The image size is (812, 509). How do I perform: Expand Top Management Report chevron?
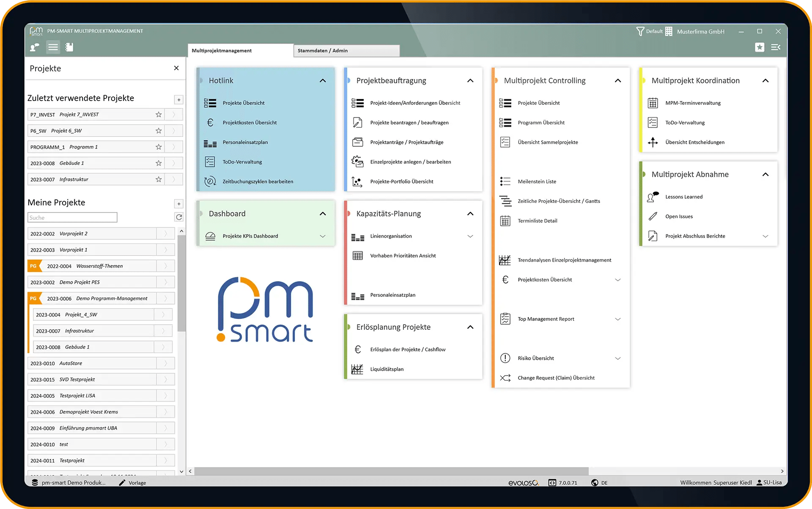tap(618, 319)
